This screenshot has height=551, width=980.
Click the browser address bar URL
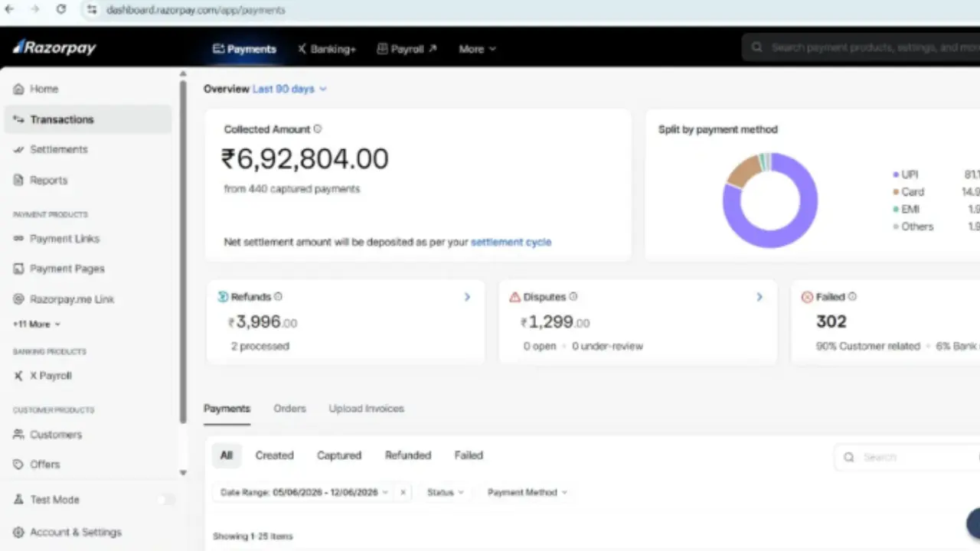click(196, 10)
